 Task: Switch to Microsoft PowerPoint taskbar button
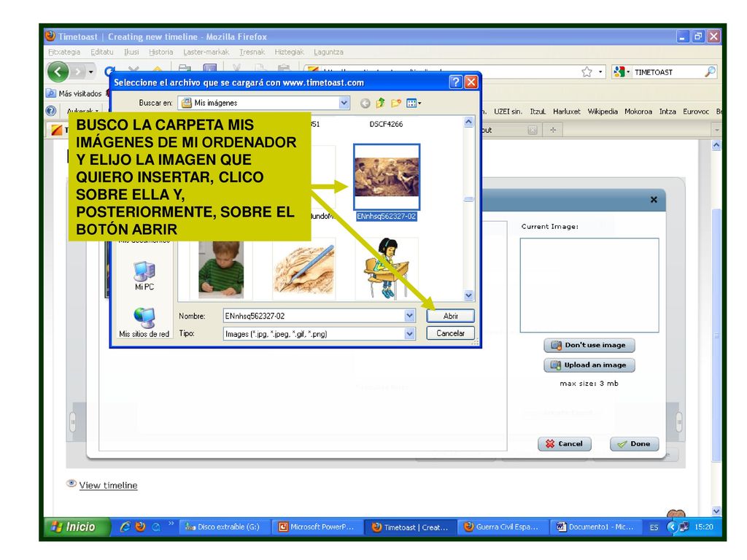tap(317, 527)
